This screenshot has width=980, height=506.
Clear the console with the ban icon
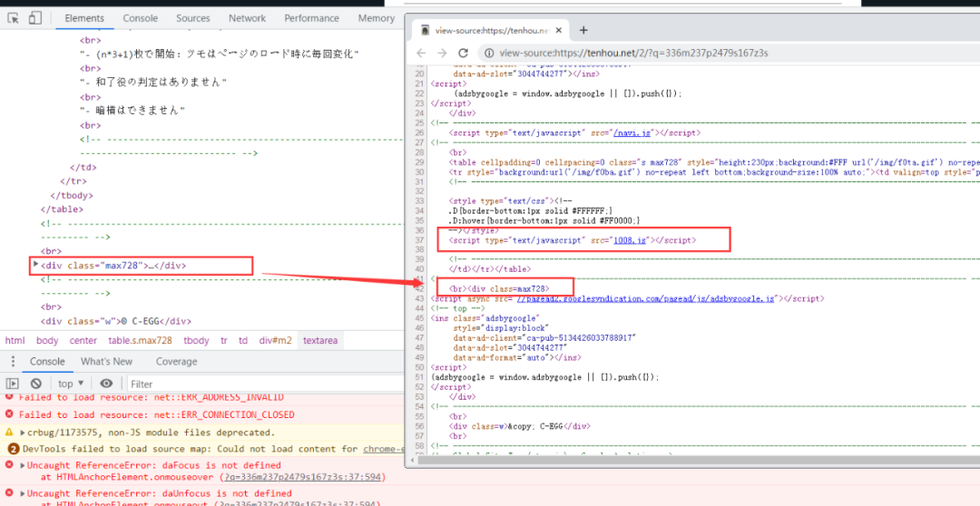36,384
